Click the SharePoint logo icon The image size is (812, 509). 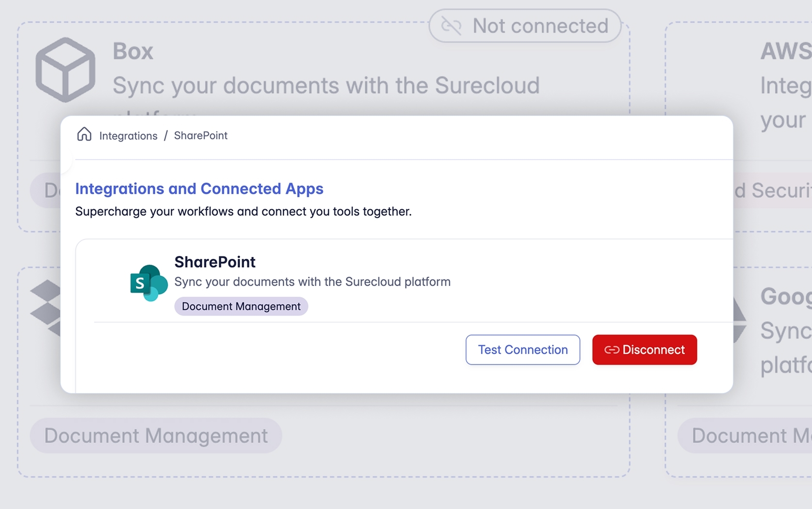click(x=148, y=283)
